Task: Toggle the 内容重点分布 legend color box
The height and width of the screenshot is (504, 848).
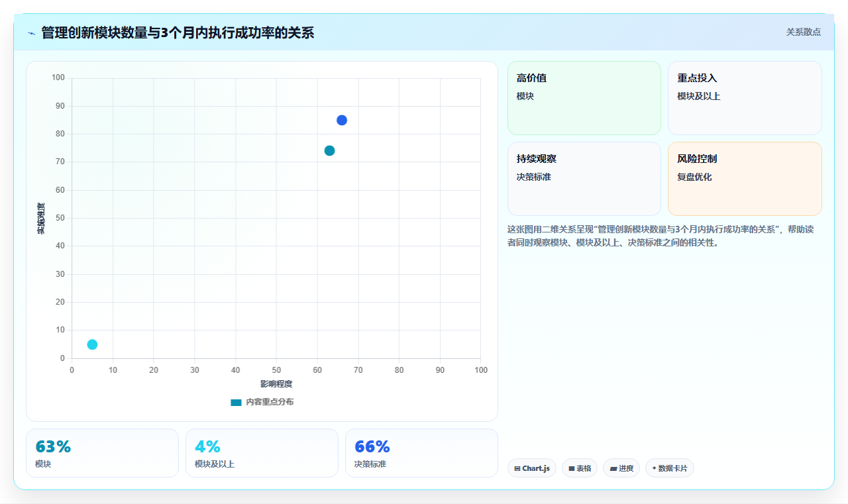Action: [236, 402]
